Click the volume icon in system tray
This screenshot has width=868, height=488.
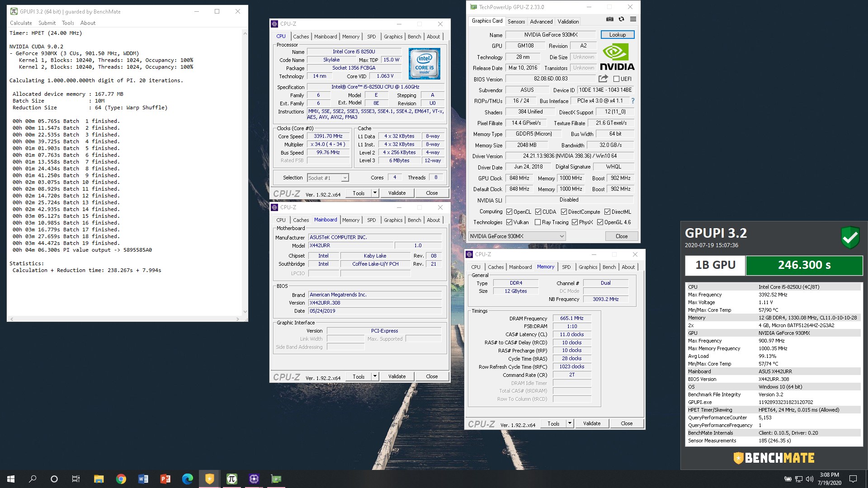pyautogui.click(x=809, y=479)
